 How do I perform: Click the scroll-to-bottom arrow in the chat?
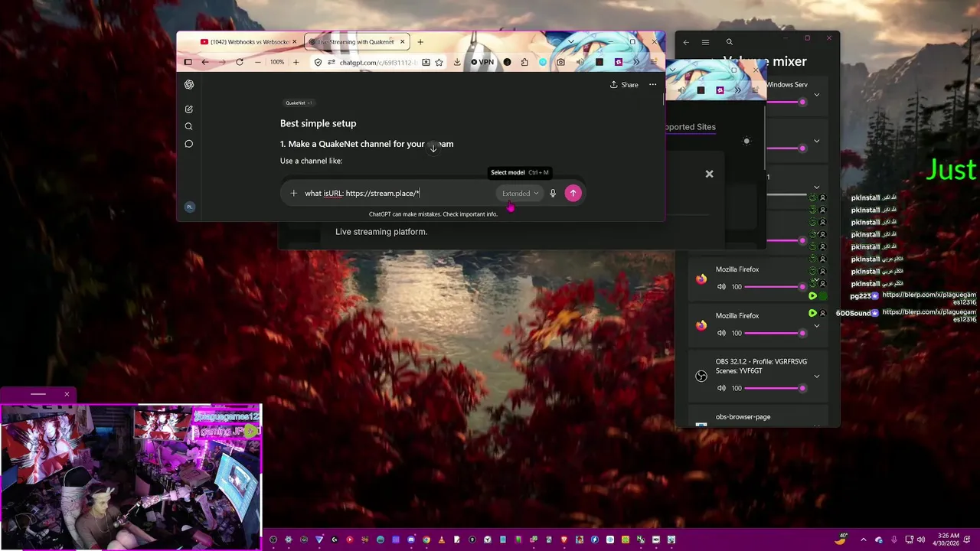click(433, 148)
